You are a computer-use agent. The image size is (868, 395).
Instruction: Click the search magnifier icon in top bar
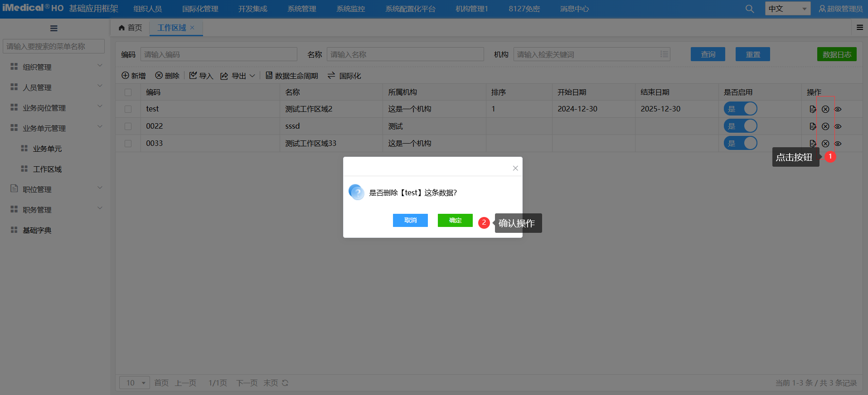(750, 9)
